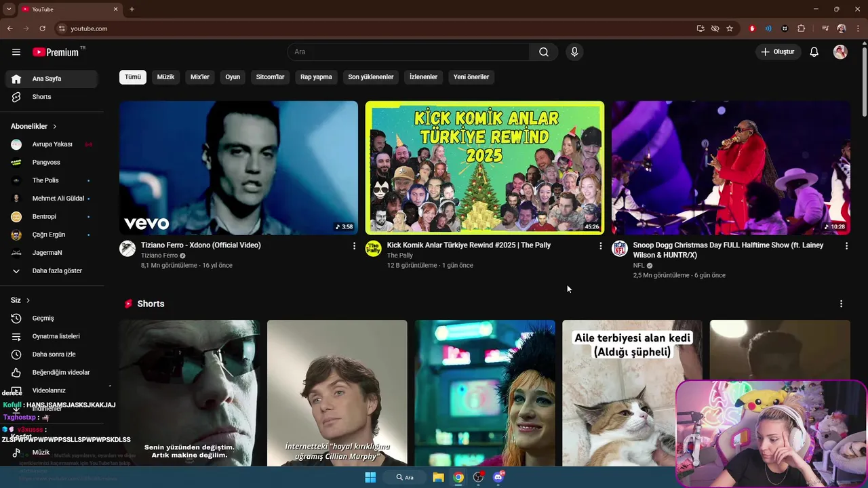
Task: Open the Windows Start menu
Action: click(370, 477)
